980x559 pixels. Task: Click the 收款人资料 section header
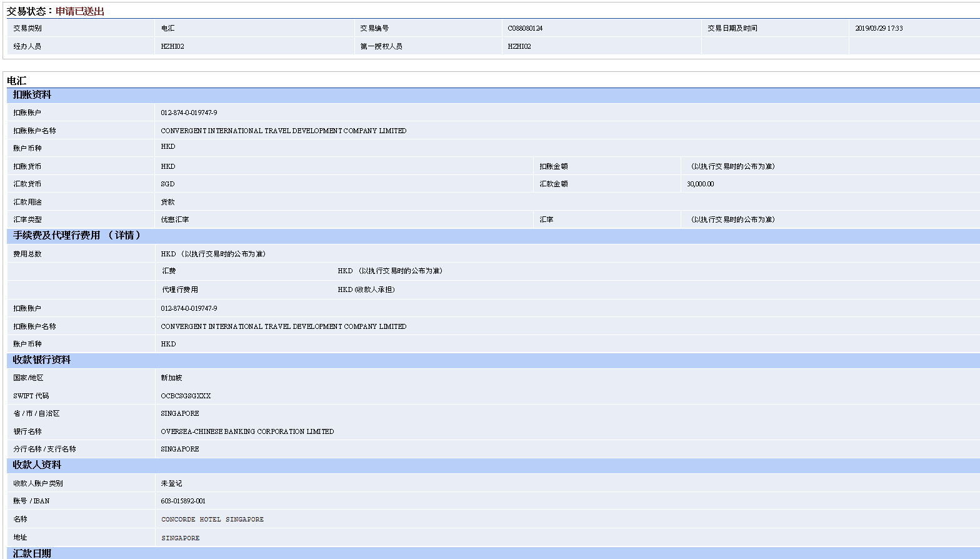tap(37, 465)
